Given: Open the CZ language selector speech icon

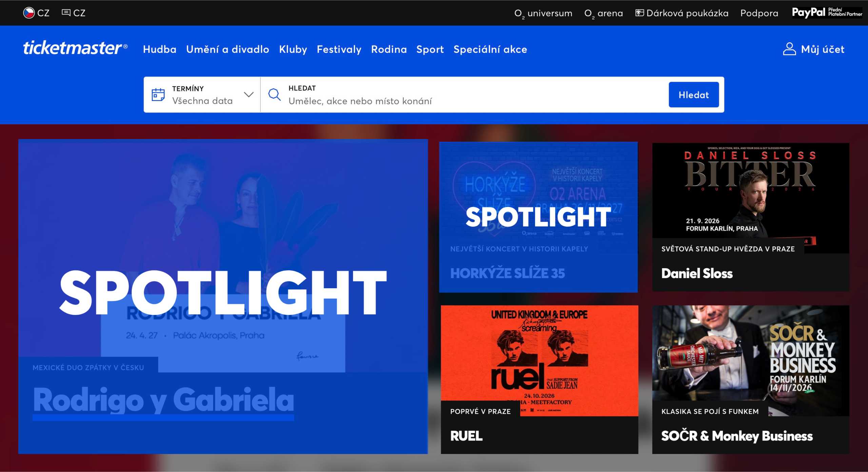Looking at the screenshot, I should pos(66,13).
